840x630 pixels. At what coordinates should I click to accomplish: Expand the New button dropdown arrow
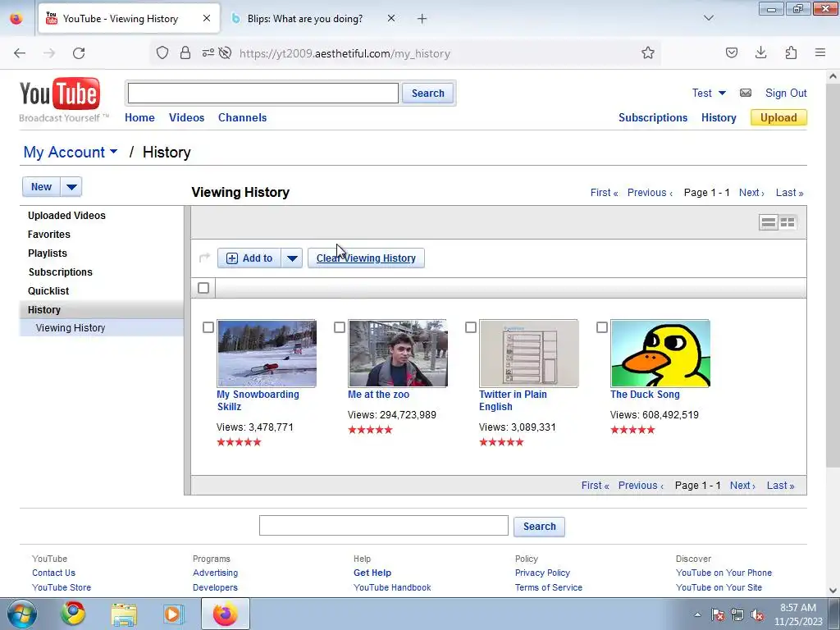(71, 187)
